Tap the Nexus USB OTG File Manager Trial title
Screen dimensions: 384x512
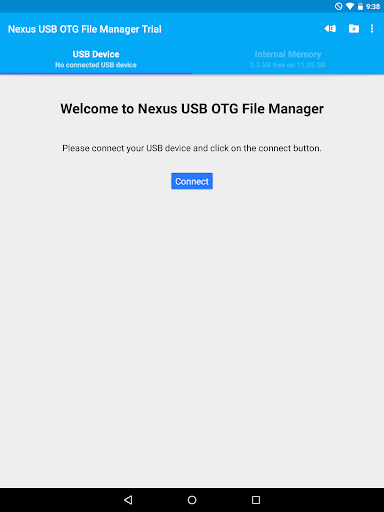tap(85, 29)
